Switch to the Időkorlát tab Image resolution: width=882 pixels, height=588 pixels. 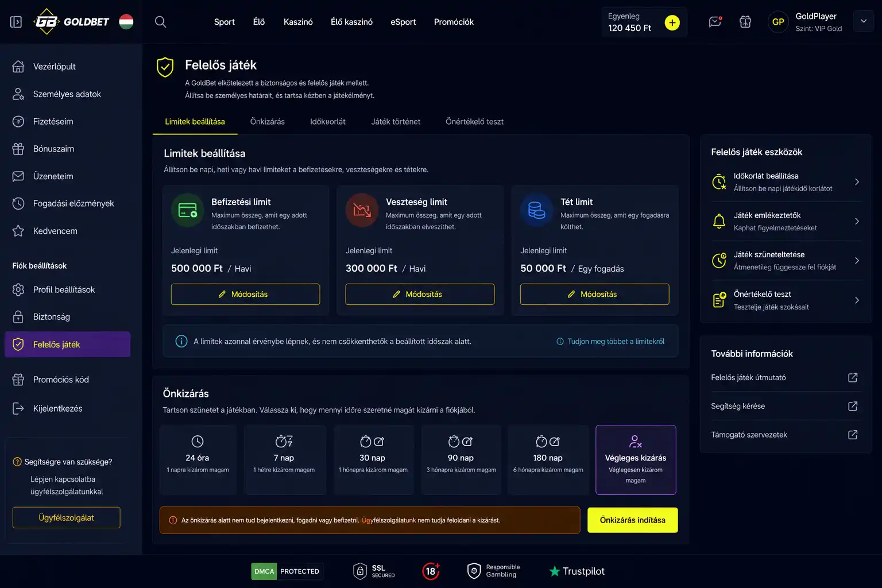[x=328, y=122]
